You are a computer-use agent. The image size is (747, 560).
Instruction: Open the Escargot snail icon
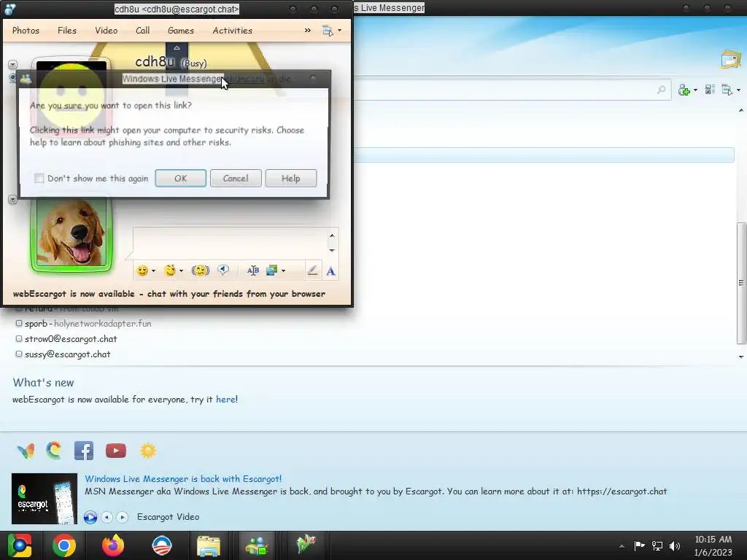54,451
